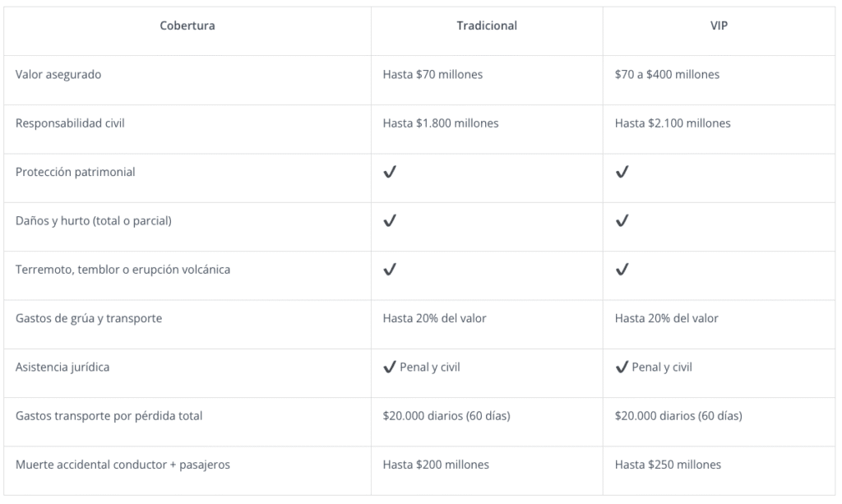Click 'Hasta $2.100 millones' VIP cell
The width and height of the screenshot is (842, 504).
[x=673, y=123]
